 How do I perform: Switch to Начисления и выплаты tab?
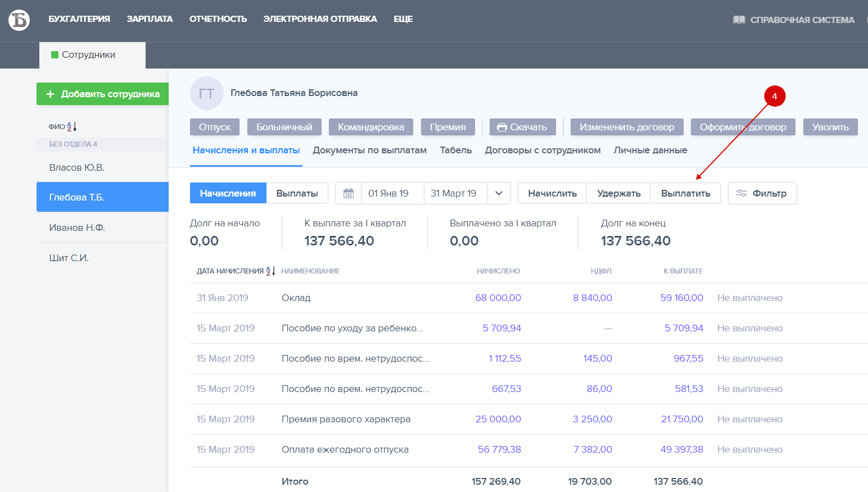click(x=246, y=150)
